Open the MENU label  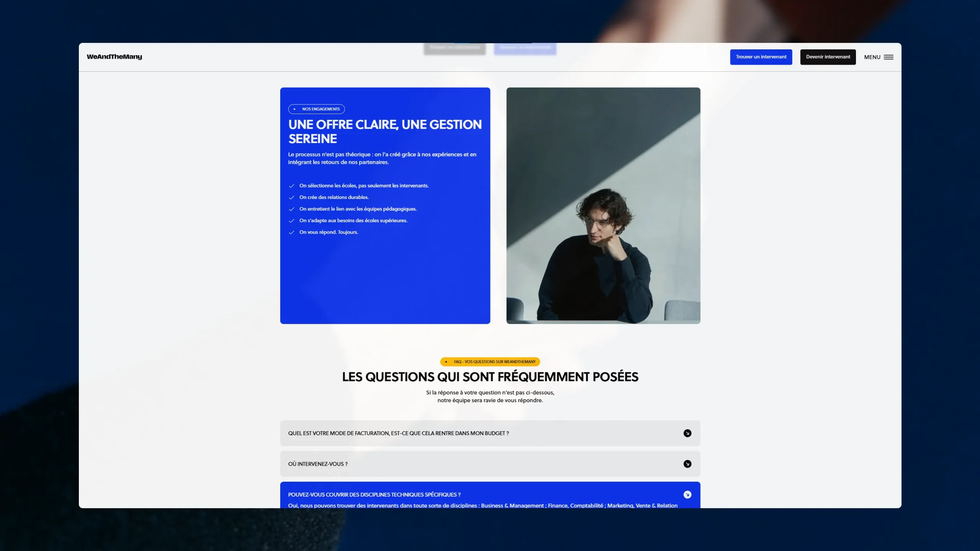tap(872, 57)
